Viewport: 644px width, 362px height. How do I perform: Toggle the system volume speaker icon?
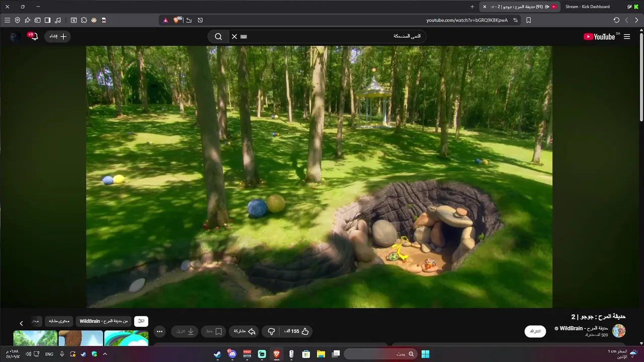(28, 354)
